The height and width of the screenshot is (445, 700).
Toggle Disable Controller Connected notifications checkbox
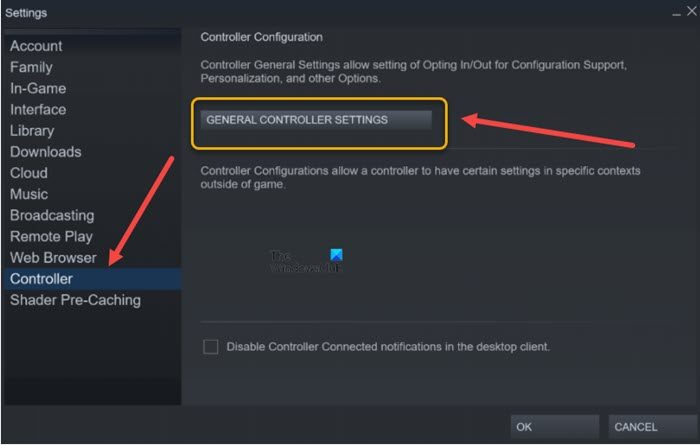[x=210, y=347]
